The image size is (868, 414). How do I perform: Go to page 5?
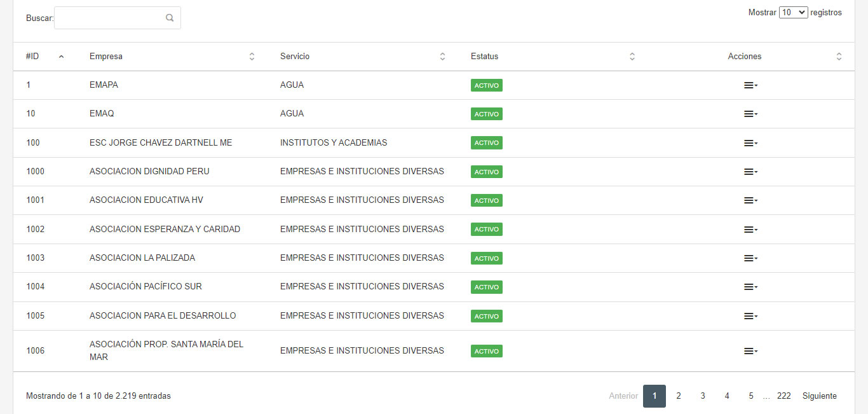point(751,396)
